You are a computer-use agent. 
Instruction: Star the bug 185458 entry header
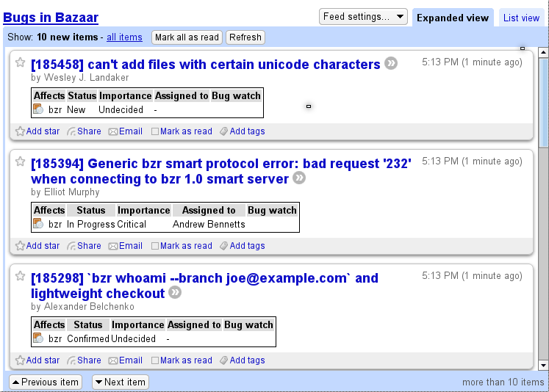coord(21,62)
